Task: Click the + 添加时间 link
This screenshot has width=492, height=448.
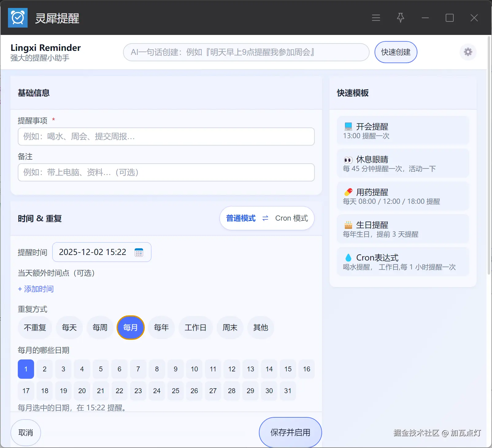Action: (36, 289)
